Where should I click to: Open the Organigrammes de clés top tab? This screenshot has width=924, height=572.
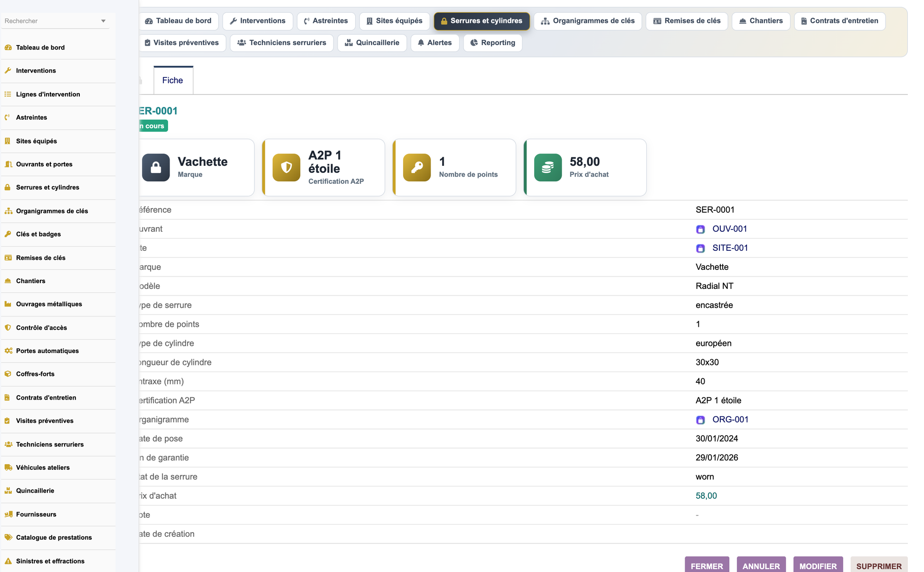(588, 21)
